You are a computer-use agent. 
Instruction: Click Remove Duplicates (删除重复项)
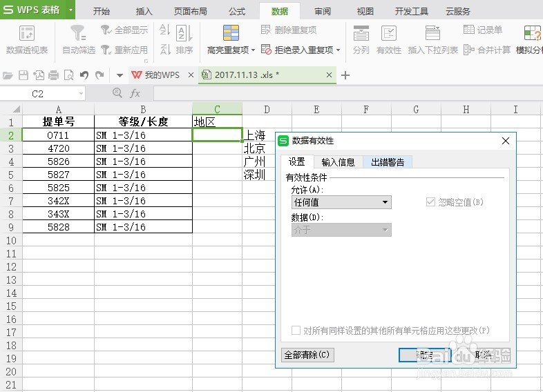click(289, 30)
